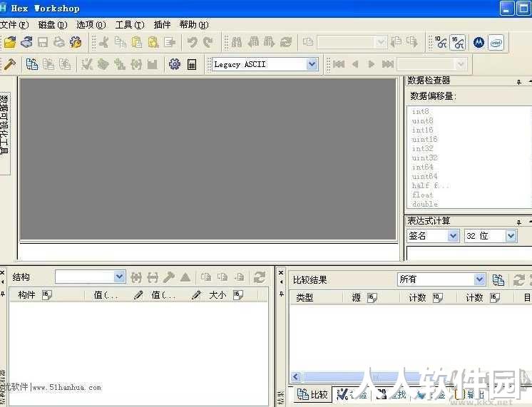Screen dimensions: 532x407
Task: Open the 所有 filter dropdown
Action: tap(479, 279)
